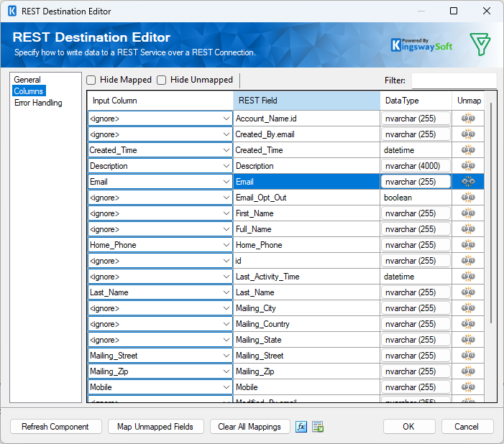Click Refresh Component button
Viewport: 504px width, 444px height.
[x=56, y=427]
